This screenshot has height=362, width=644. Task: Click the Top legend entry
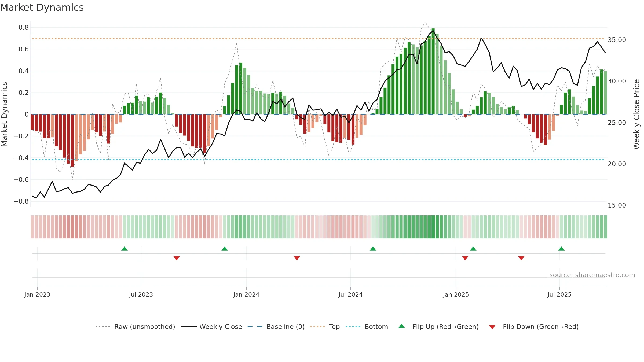click(x=325, y=327)
